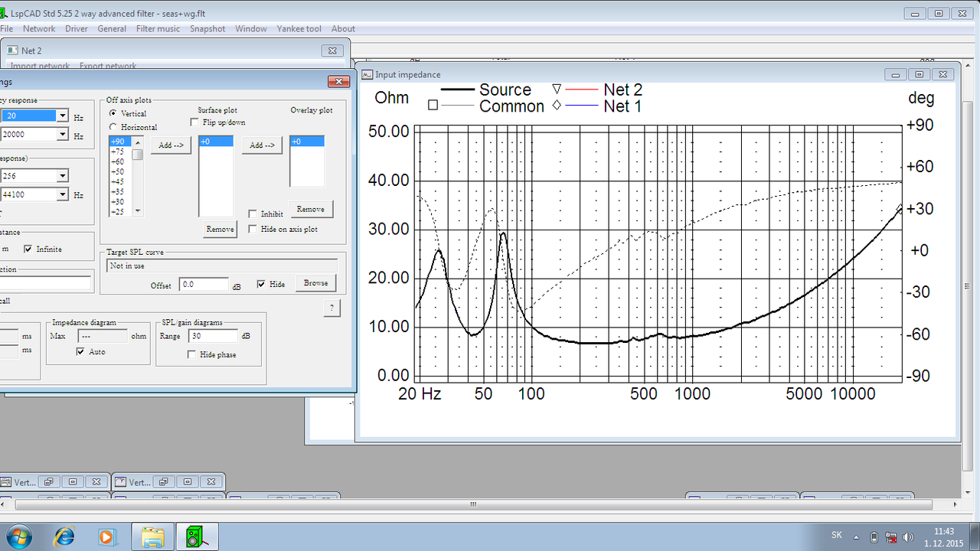
Task: Click the off axis angle list scrollbar thumb
Action: click(138, 154)
